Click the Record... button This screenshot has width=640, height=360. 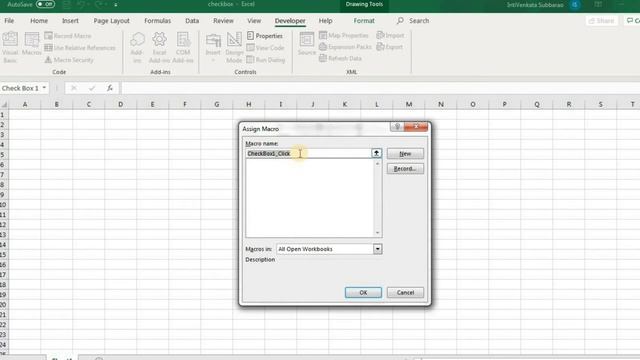pos(405,169)
